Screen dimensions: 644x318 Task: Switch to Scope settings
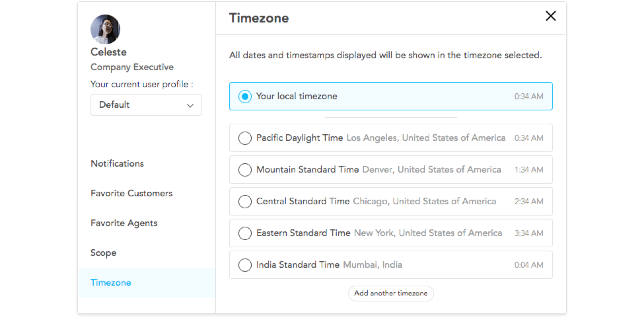103,253
